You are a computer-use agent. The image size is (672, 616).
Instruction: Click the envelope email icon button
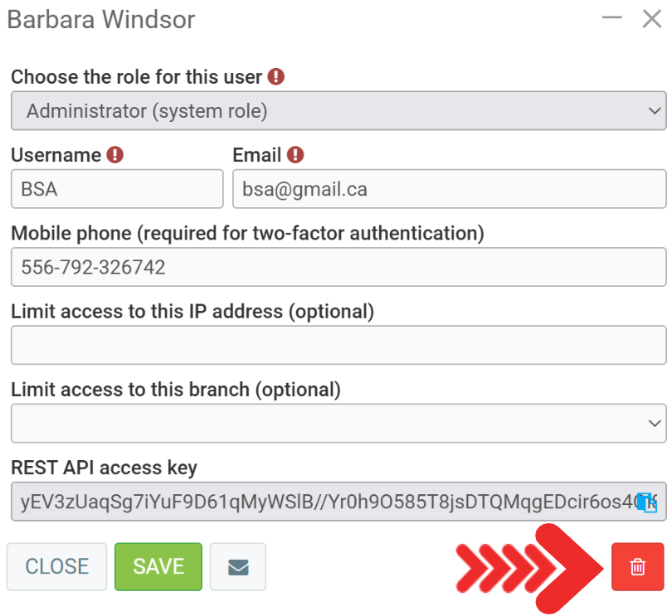pos(238,567)
